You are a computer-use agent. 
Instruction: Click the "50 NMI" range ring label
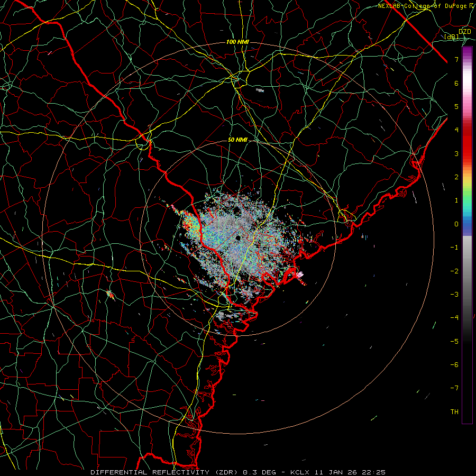pyautogui.click(x=237, y=140)
